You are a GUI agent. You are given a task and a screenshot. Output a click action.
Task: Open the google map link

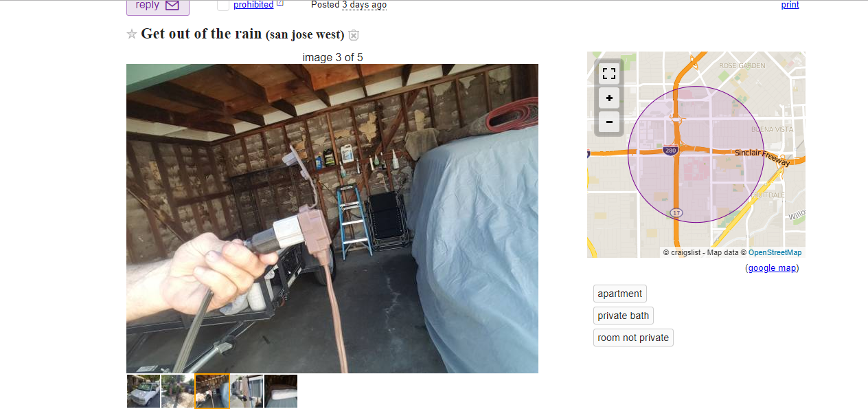click(x=772, y=268)
